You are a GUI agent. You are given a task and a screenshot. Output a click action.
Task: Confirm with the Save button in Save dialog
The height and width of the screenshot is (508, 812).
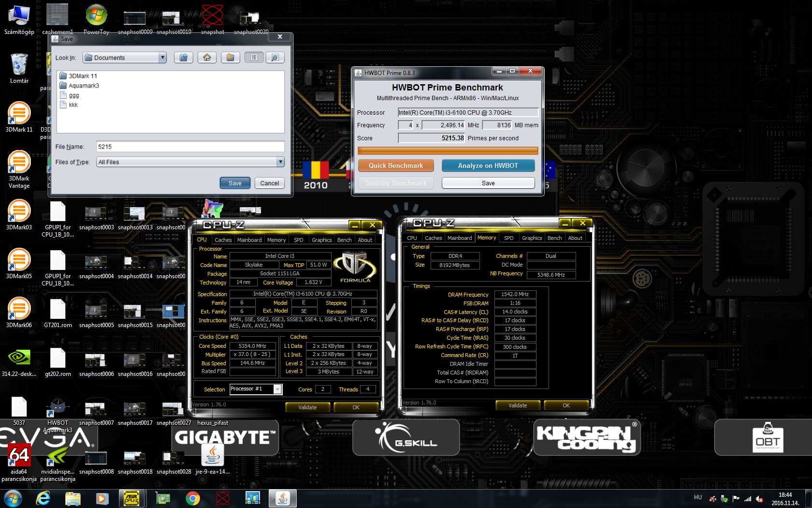point(235,183)
